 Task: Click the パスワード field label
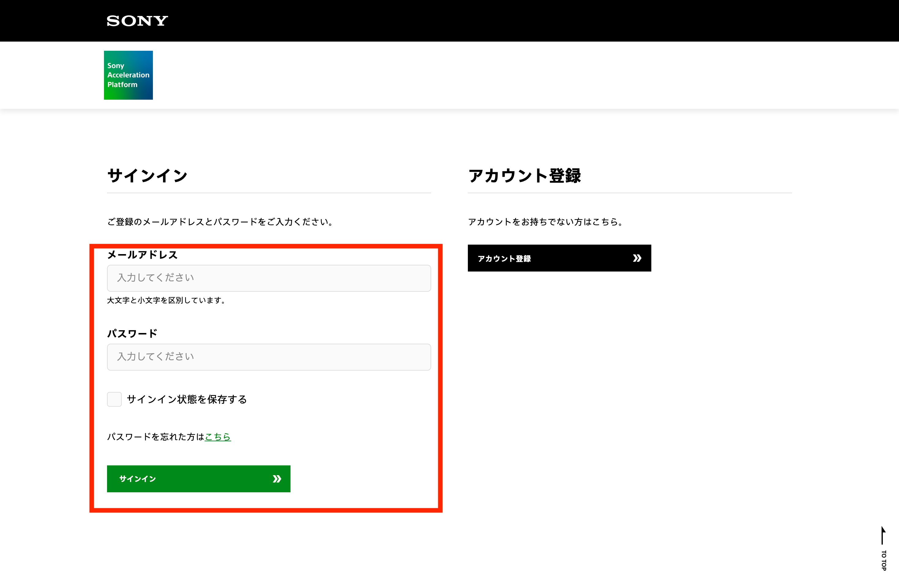pyautogui.click(x=132, y=334)
